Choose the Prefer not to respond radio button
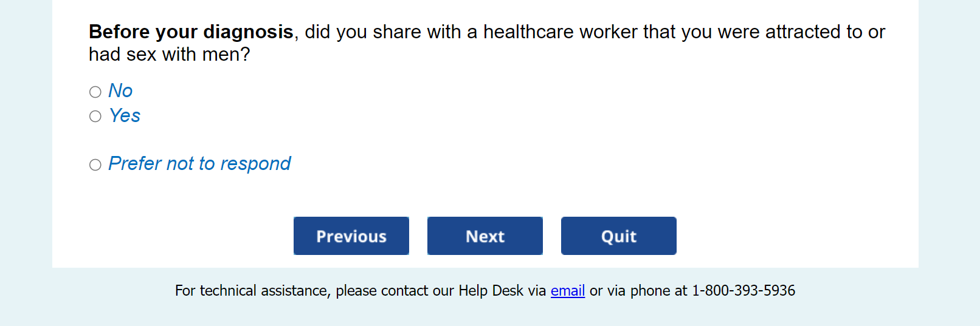Viewport: 980px width, 326px height. click(x=95, y=165)
